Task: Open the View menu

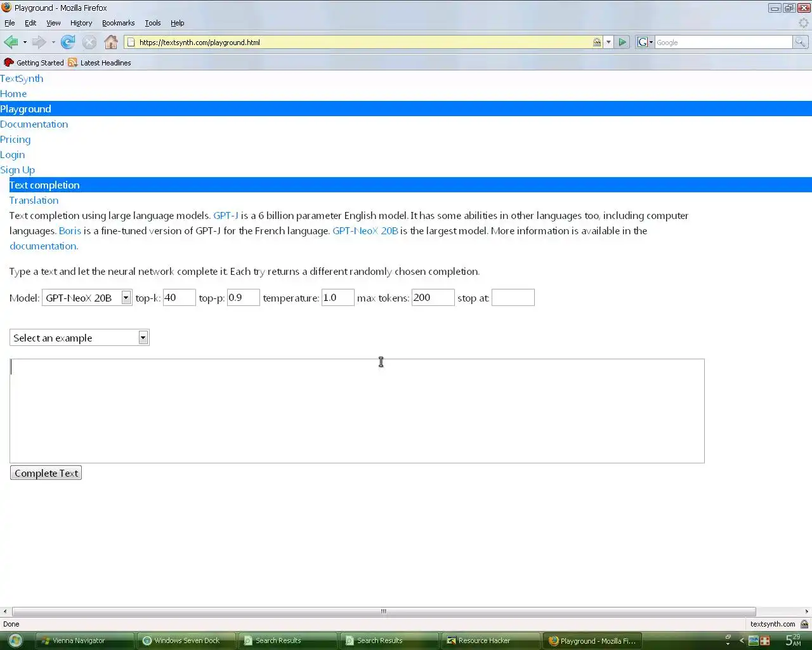Action: (x=53, y=23)
